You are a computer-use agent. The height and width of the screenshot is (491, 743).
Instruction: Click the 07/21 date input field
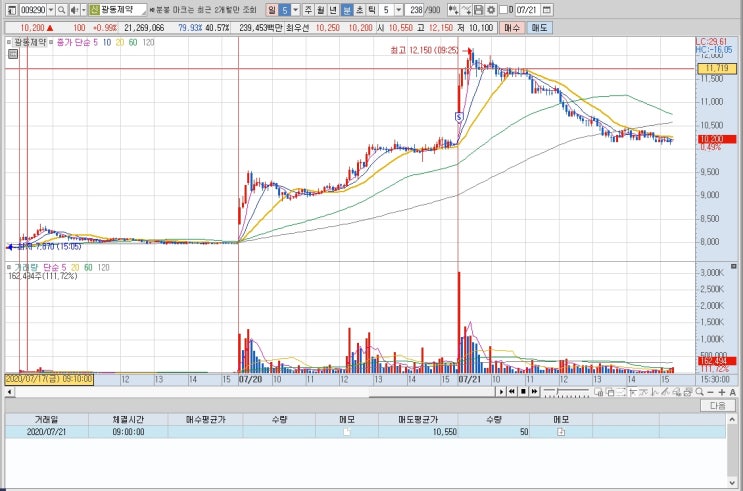pos(527,9)
